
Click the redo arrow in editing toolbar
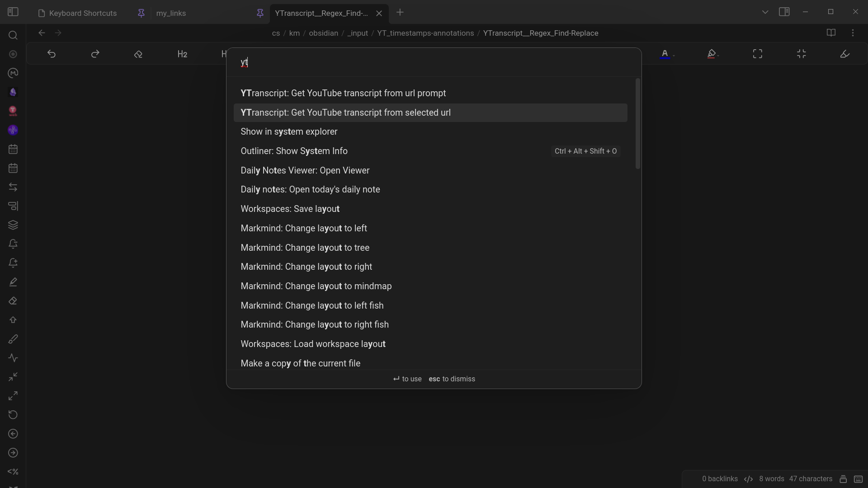pyautogui.click(x=95, y=54)
